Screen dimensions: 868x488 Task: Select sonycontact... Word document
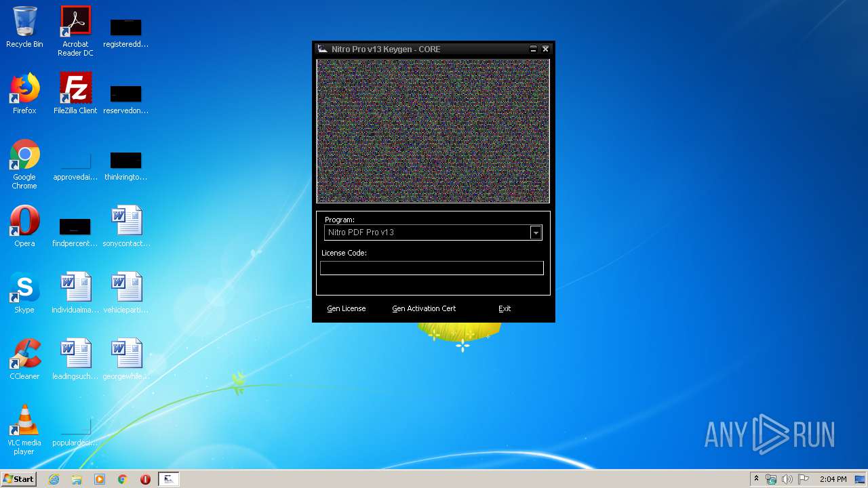click(x=126, y=226)
